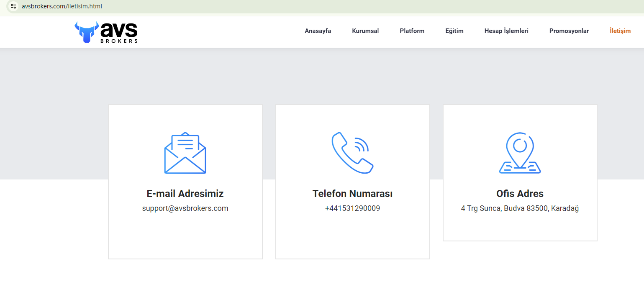Click the telephone handset icon
The width and height of the screenshot is (644, 292).
click(x=352, y=153)
